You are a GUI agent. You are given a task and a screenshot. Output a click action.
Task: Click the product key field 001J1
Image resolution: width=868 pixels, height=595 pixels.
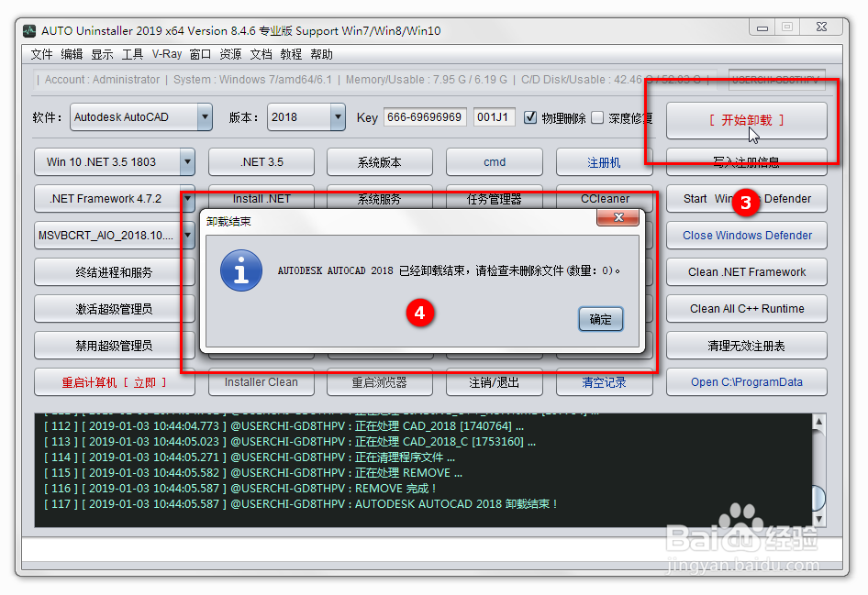coord(494,117)
